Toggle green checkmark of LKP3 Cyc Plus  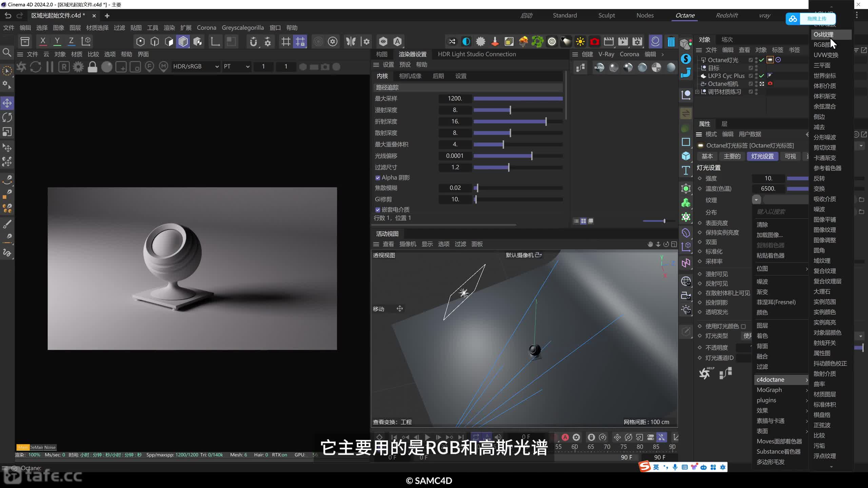coord(762,76)
